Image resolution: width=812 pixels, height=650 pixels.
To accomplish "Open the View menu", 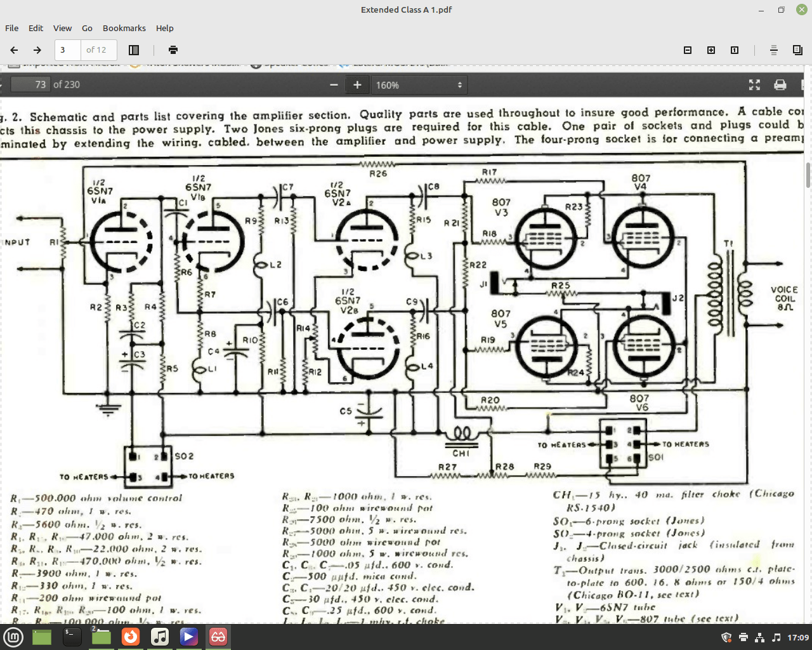I will (62, 28).
